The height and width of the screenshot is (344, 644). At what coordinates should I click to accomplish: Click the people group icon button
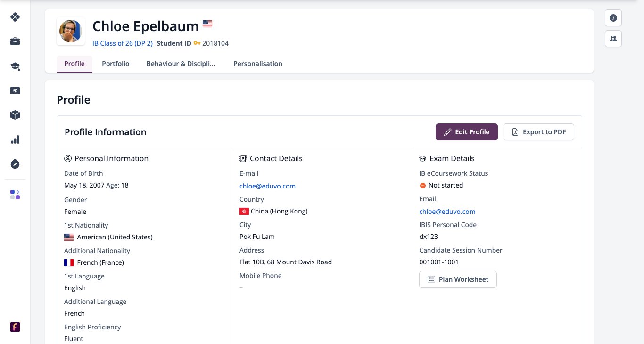(x=613, y=39)
